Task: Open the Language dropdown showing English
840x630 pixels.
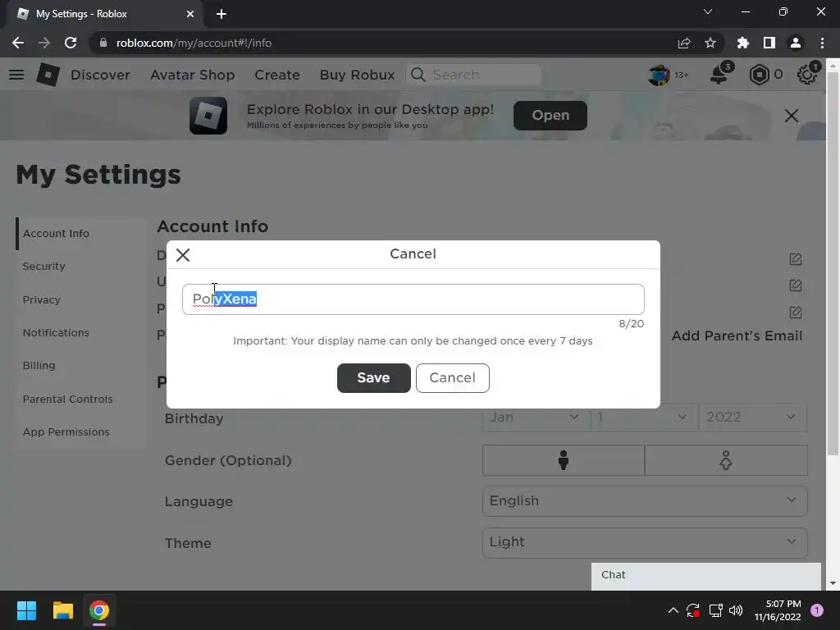Action: coord(645,501)
